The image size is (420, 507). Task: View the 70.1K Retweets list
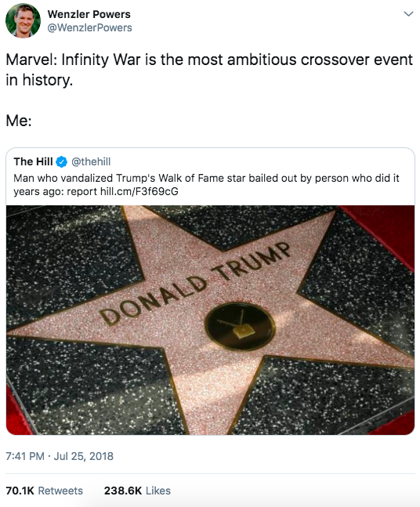click(45, 491)
